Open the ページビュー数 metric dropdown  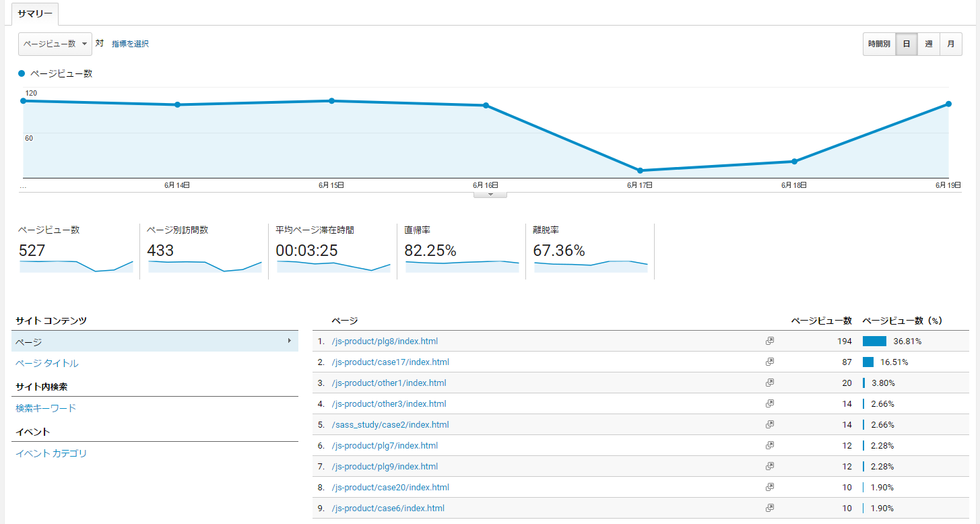(55, 44)
